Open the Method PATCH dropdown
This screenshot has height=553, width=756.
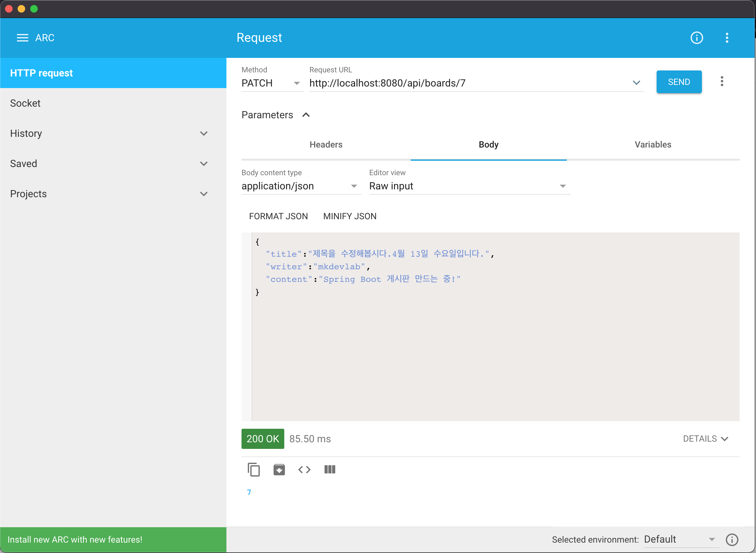point(272,83)
